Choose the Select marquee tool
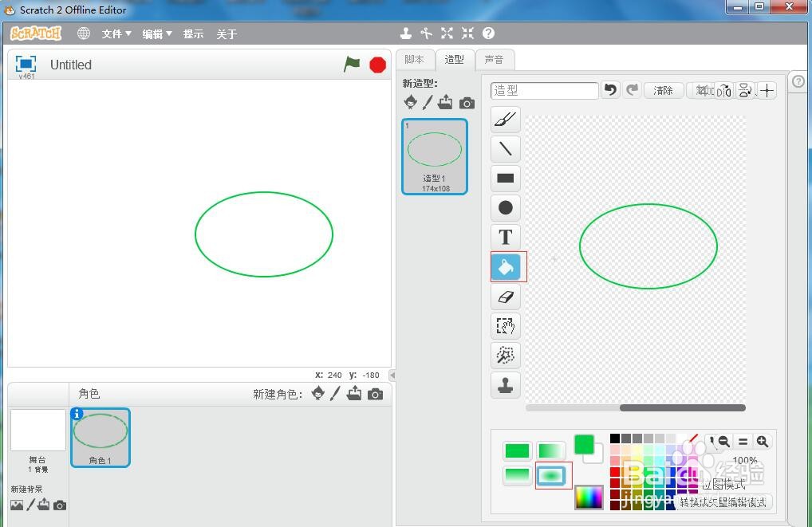The width and height of the screenshot is (812, 527). (x=506, y=326)
